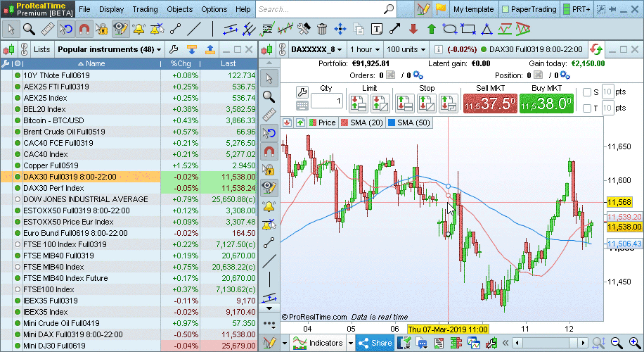Open the Help menu
This screenshot has width=644, height=352.
(x=243, y=9)
